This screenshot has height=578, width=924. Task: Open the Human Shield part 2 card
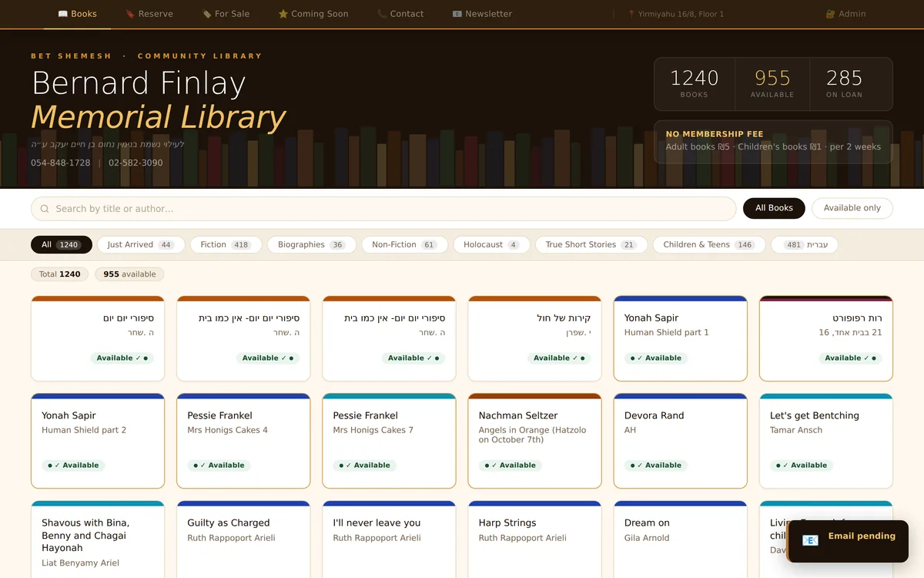(98, 441)
